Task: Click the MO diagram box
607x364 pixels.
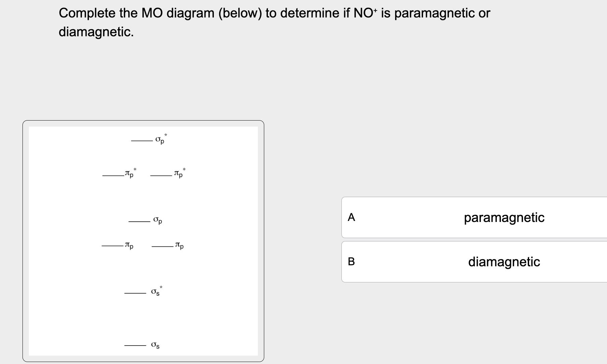Action: (x=144, y=242)
